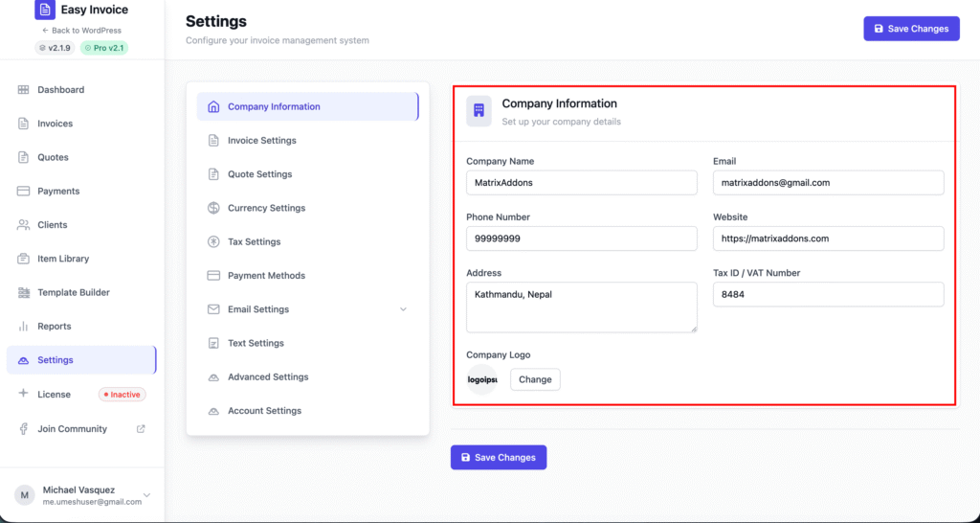Viewport: 980px width, 523px height.
Task: Switch to Payment Methods settings
Action: [x=266, y=276]
